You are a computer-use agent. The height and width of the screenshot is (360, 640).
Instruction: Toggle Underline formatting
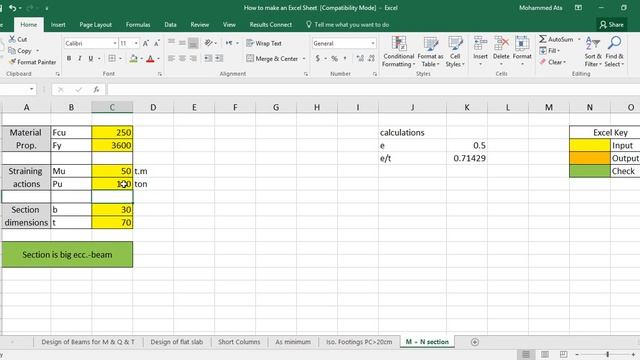click(x=91, y=59)
